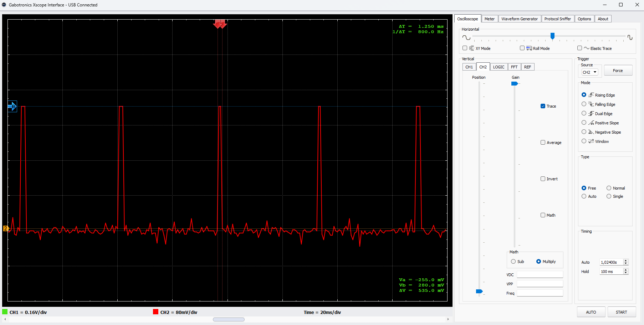
Task: Click the red CH2 color square
Action: (x=155, y=312)
